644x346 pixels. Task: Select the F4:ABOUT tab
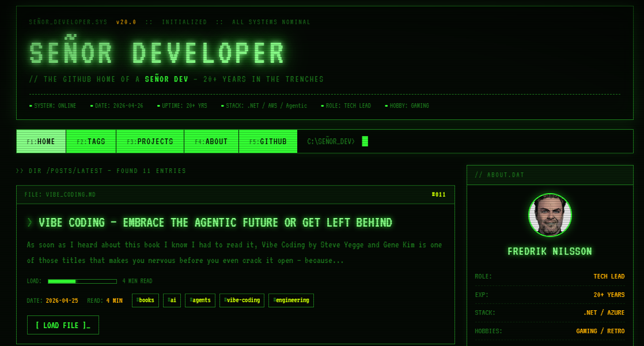(211, 141)
